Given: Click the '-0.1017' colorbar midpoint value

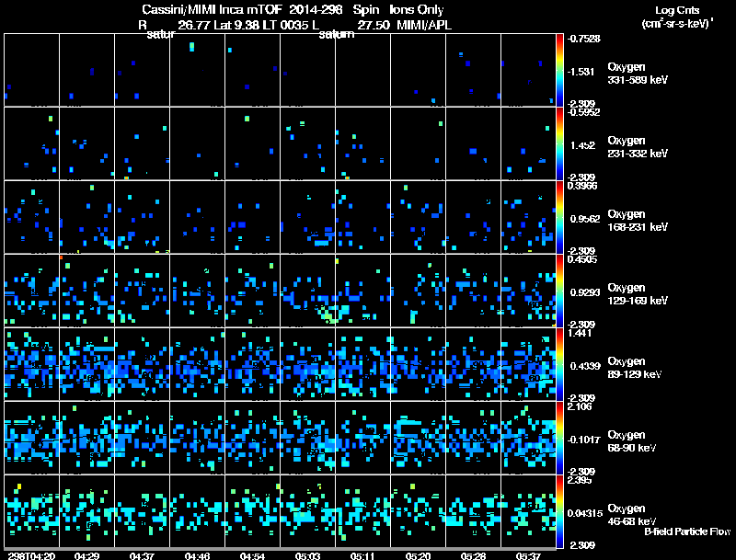Looking at the screenshot, I should pyautogui.click(x=584, y=440).
